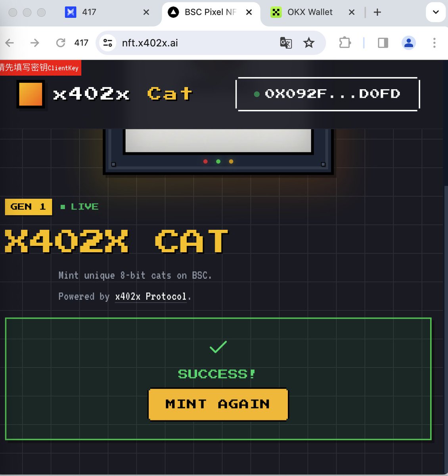
Task: Click the MINT AGAIN button
Action: pyautogui.click(x=218, y=404)
